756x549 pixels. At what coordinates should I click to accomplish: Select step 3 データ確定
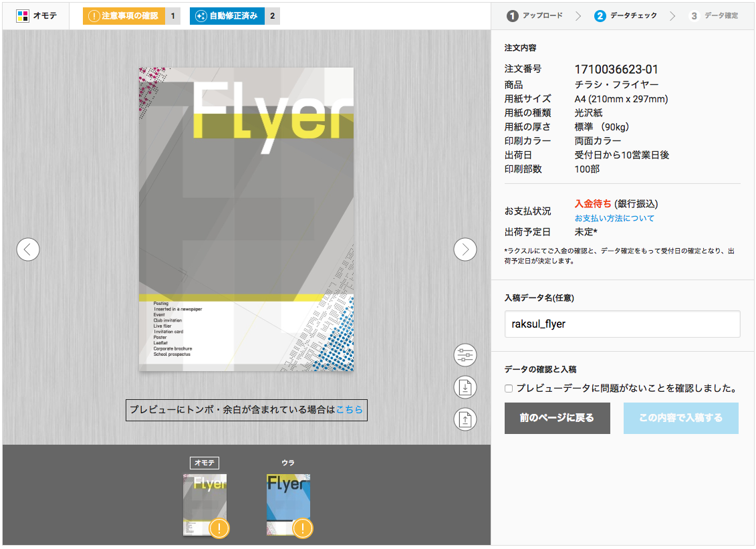(x=713, y=15)
